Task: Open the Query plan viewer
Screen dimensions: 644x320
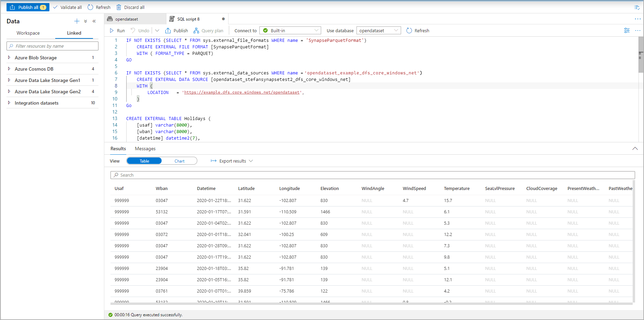Action: 196,31
